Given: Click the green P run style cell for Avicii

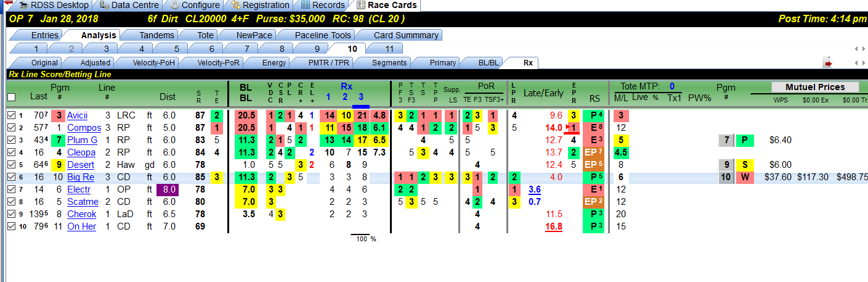Looking at the screenshot, I should coord(594,115).
